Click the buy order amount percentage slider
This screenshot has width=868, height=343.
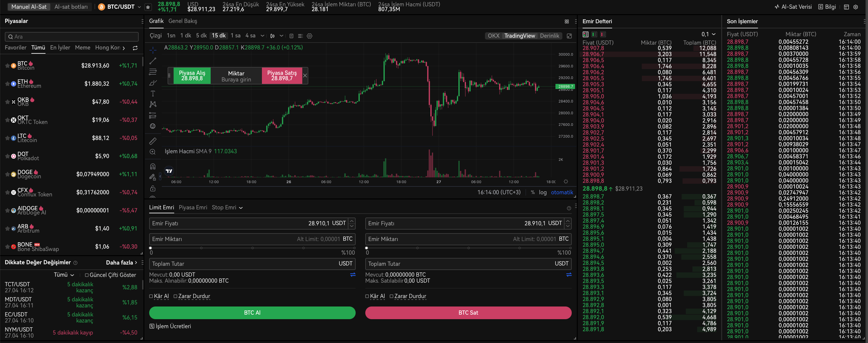click(252, 248)
